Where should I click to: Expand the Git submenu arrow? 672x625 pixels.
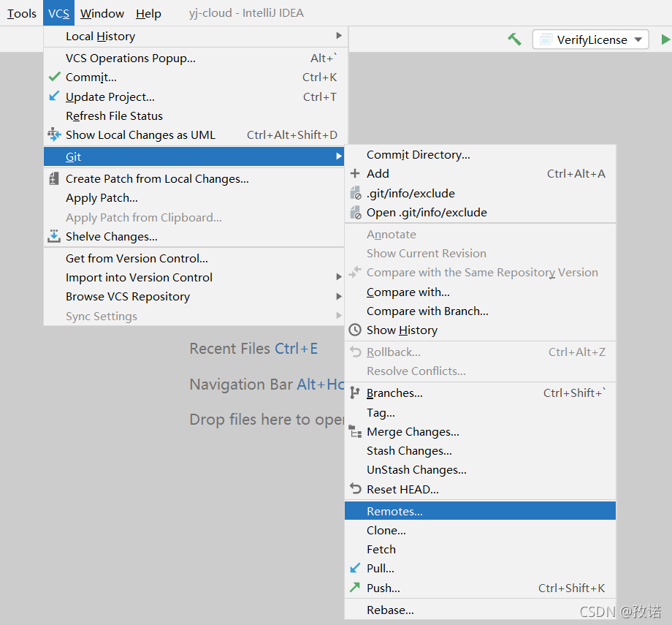pyautogui.click(x=339, y=156)
